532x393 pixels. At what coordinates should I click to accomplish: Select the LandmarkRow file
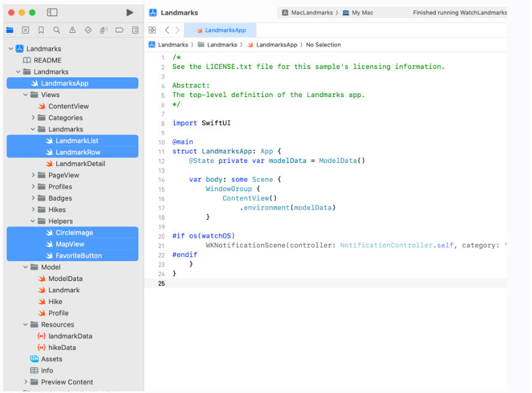pos(72,152)
